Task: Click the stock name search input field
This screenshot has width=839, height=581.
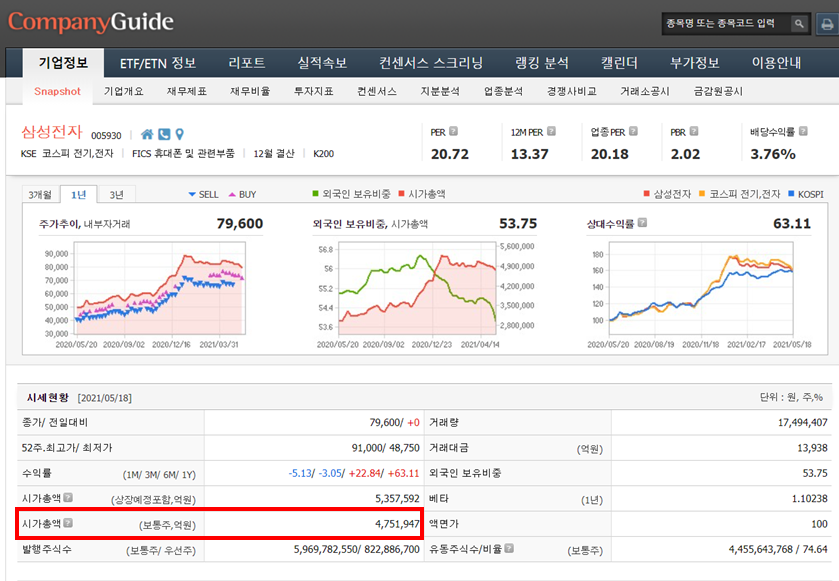Action: pyautogui.click(x=726, y=24)
